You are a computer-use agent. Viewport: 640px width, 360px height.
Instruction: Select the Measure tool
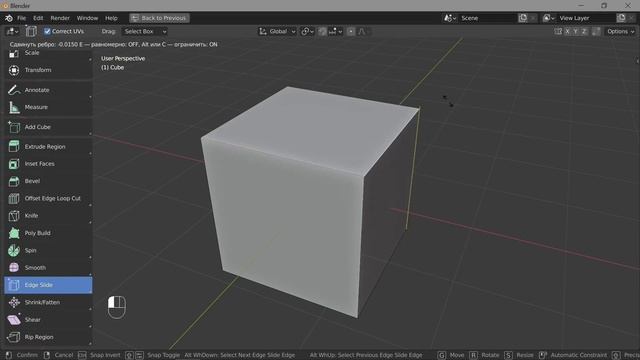[x=48, y=107]
